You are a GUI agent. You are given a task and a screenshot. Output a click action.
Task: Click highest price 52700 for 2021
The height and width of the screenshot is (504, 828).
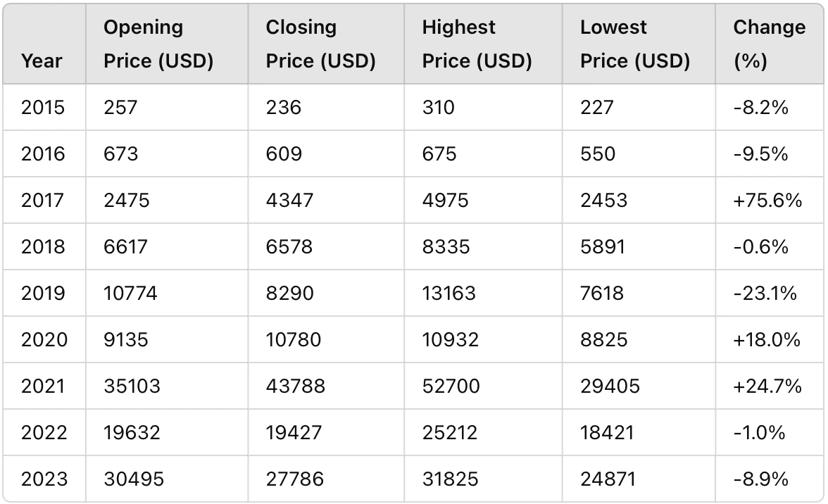(x=451, y=386)
